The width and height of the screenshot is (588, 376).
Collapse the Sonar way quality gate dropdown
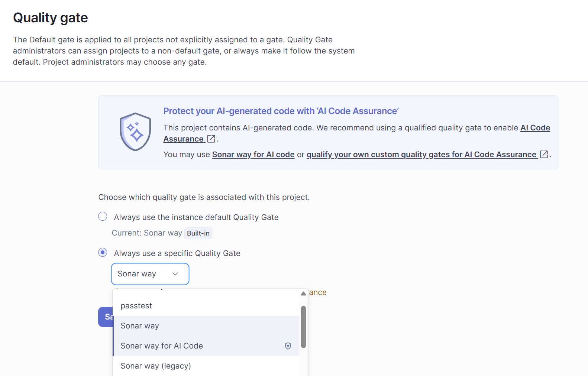pyautogui.click(x=150, y=274)
